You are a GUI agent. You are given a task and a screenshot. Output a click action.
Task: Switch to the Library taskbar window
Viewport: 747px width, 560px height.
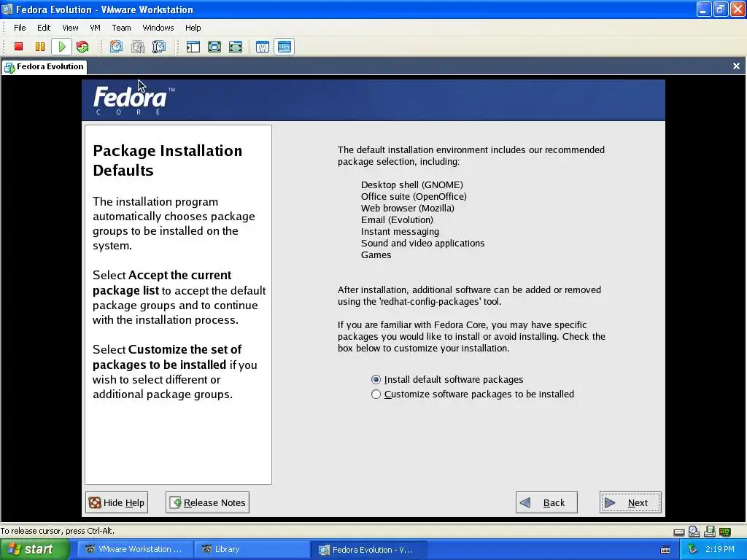click(252, 550)
